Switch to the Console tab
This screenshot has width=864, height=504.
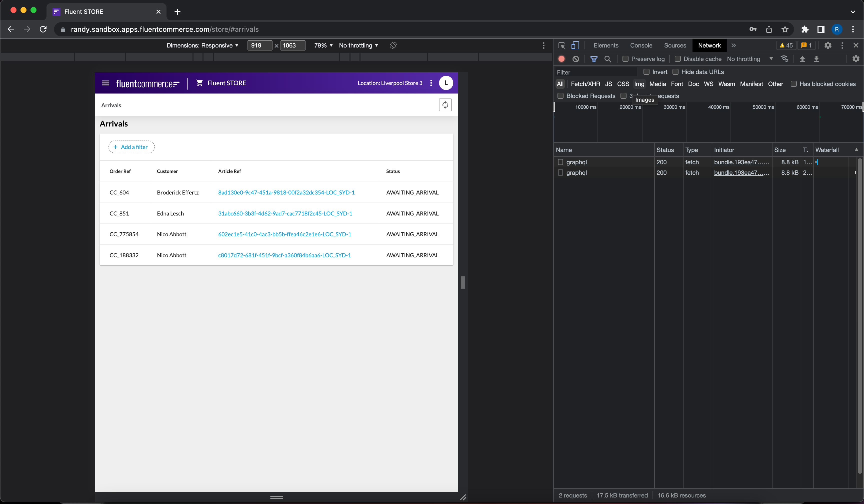click(641, 45)
